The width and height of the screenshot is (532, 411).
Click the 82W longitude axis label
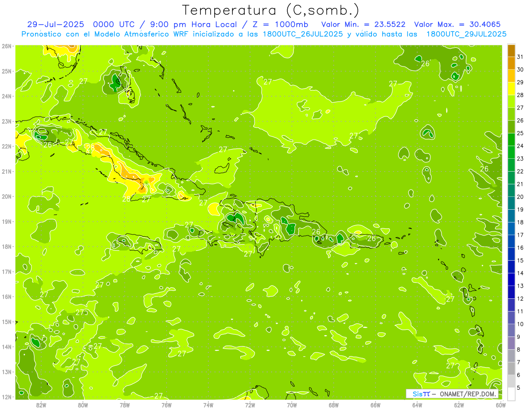coord(41,405)
